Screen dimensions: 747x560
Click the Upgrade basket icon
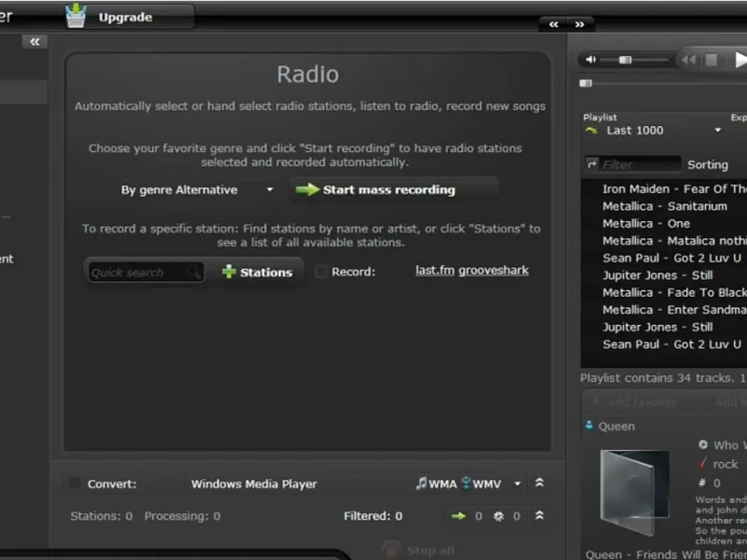[76, 16]
